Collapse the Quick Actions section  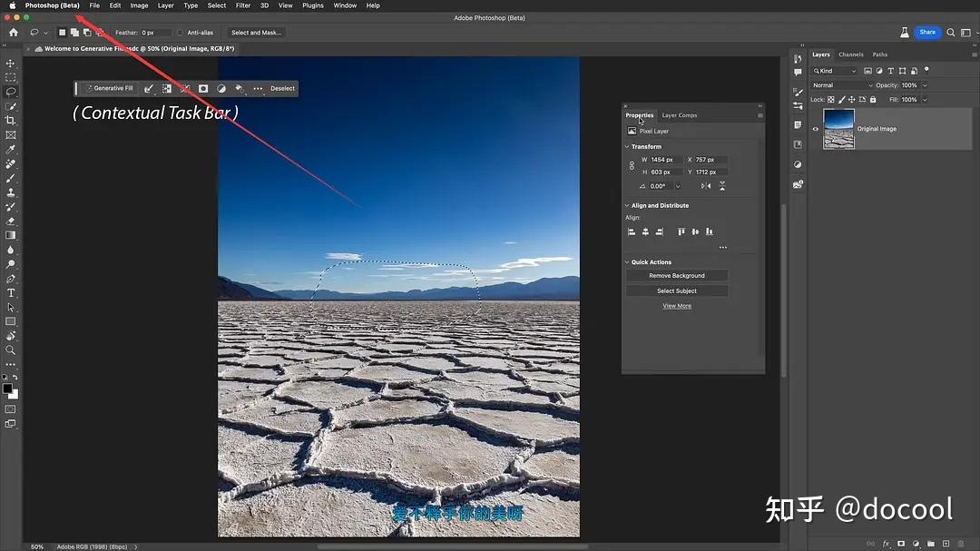coord(627,262)
